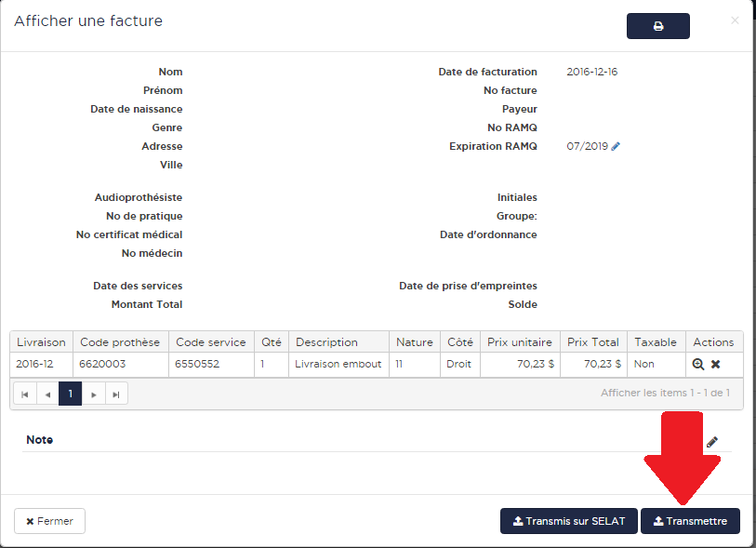Viewport: 756px width, 548px height.
Task: Edit the Expiration RAMQ date pencil icon
Action: (x=616, y=146)
